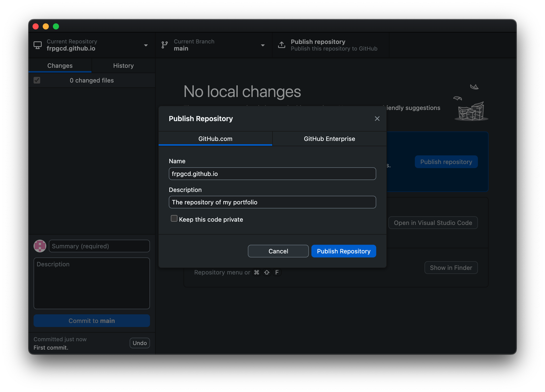Click Cancel in the publish dialog
Image resolution: width=545 pixels, height=392 pixels.
pos(278,251)
